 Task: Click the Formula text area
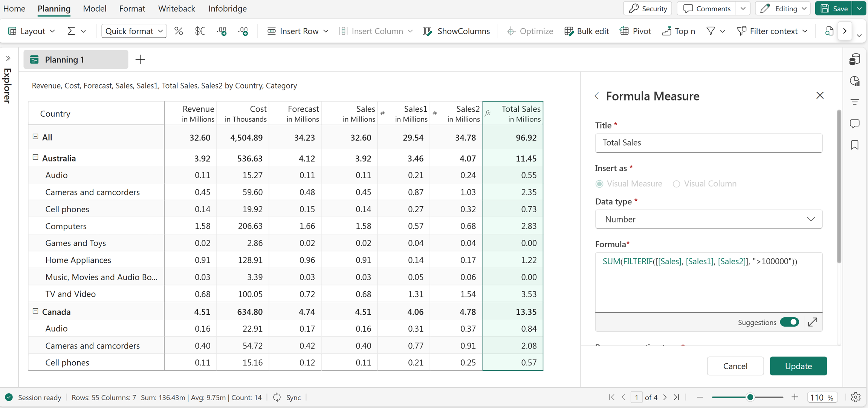(x=709, y=282)
